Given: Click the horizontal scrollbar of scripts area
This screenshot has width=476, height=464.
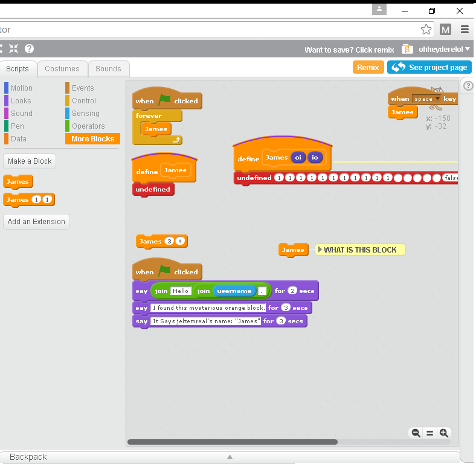Looking at the screenshot, I should 232,442.
